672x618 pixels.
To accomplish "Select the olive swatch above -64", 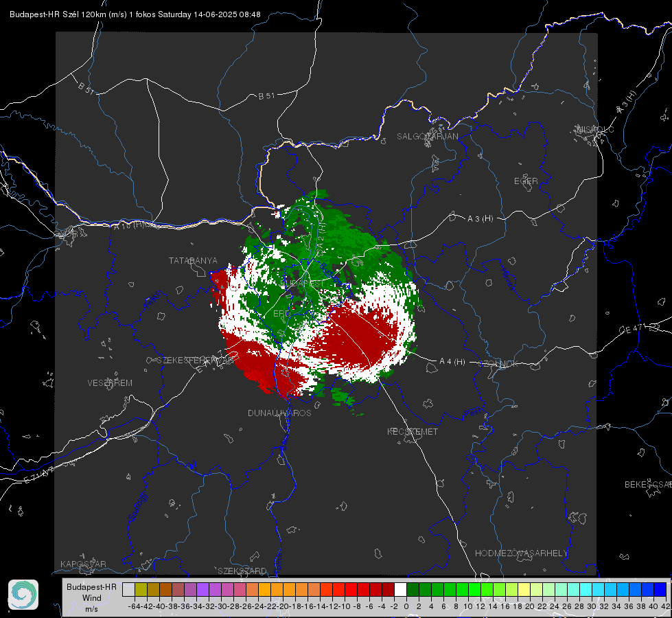I will click(141, 589).
